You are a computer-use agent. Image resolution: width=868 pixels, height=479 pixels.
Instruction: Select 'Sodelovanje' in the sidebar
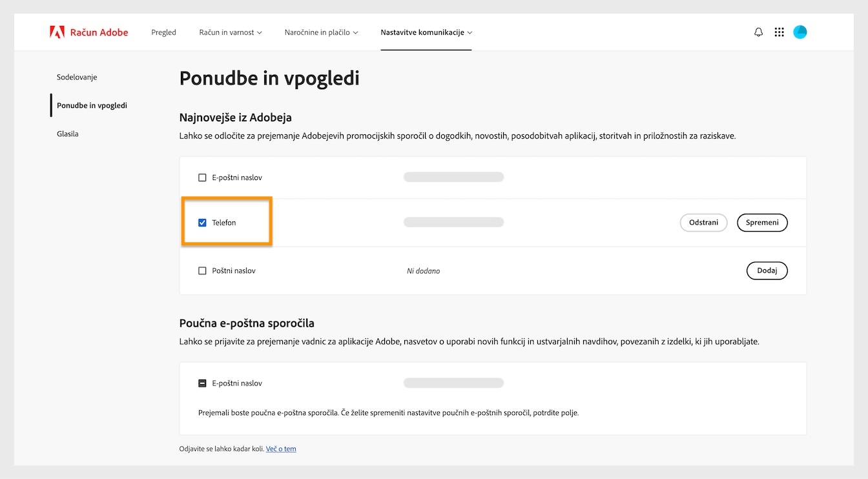(x=76, y=77)
